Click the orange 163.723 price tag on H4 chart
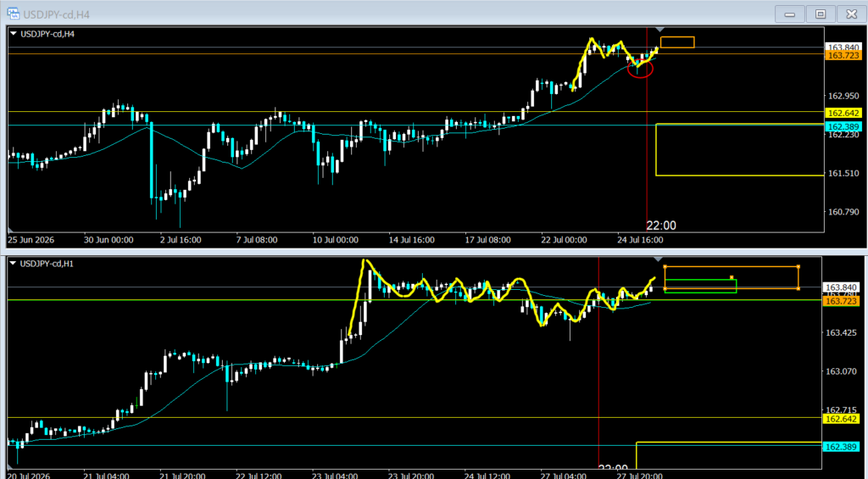 coord(843,55)
